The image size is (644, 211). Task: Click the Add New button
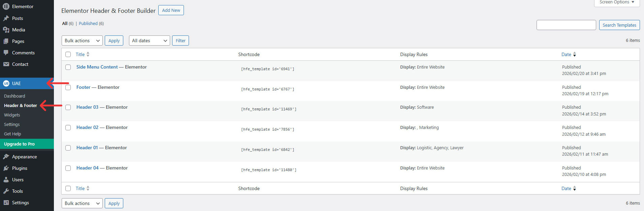coord(171,10)
